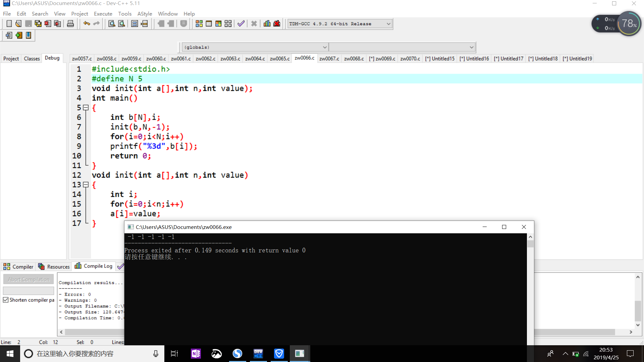Click the Print toolbar icon
This screenshot has width=644, height=362.
click(70, 24)
